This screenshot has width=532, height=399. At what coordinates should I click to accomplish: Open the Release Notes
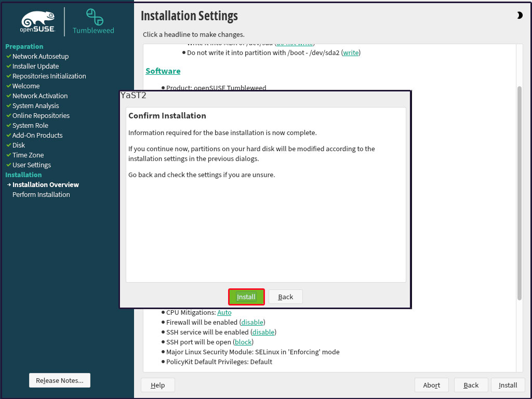tap(60, 380)
